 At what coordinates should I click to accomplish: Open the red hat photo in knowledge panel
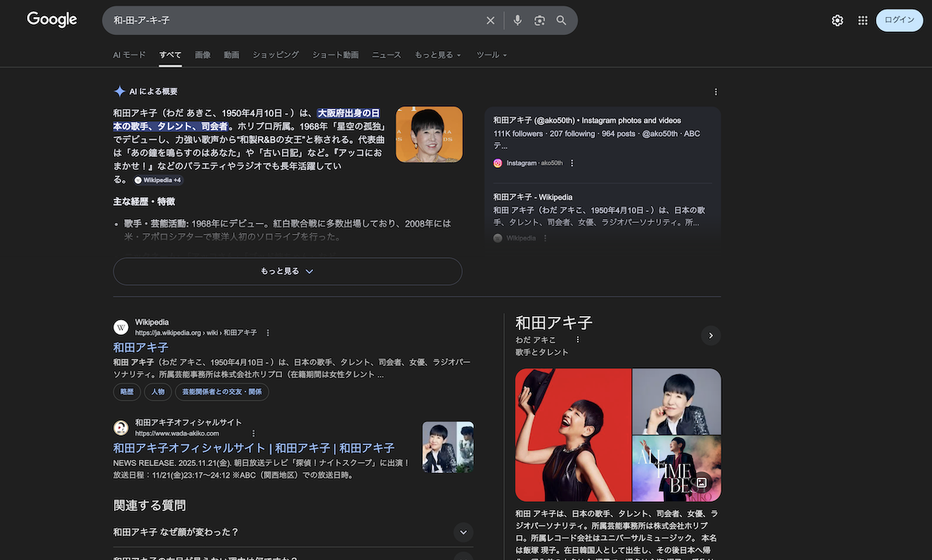573,435
